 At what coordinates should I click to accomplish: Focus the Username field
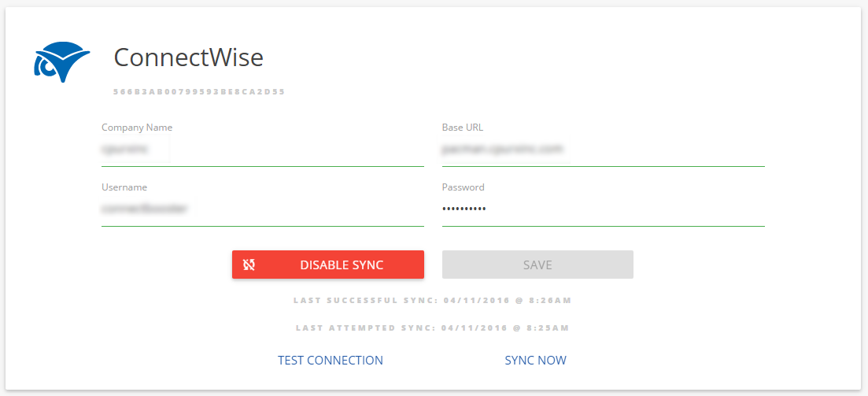point(262,209)
